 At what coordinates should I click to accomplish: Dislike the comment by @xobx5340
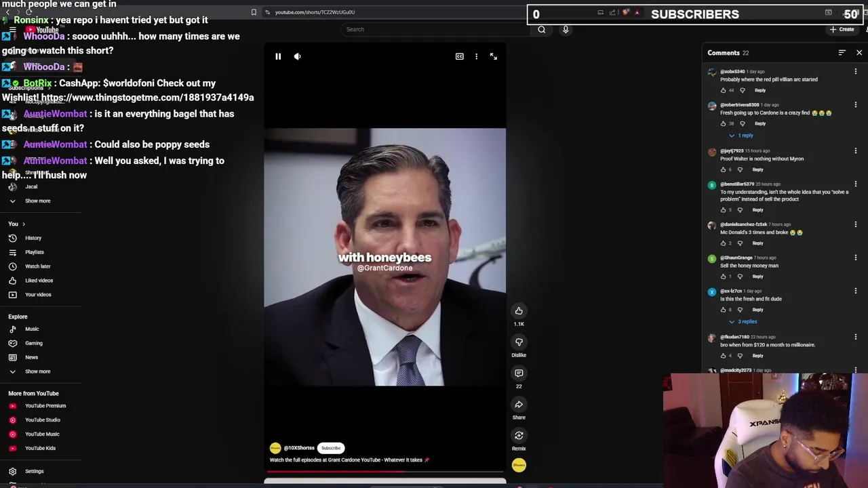tap(743, 90)
